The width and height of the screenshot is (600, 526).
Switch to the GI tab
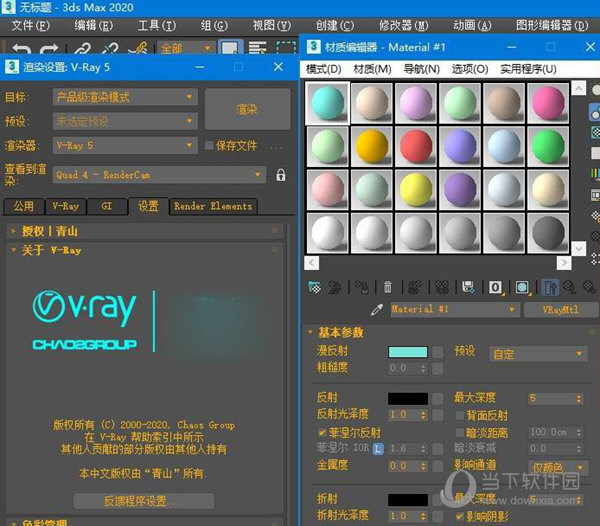click(107, 207)
